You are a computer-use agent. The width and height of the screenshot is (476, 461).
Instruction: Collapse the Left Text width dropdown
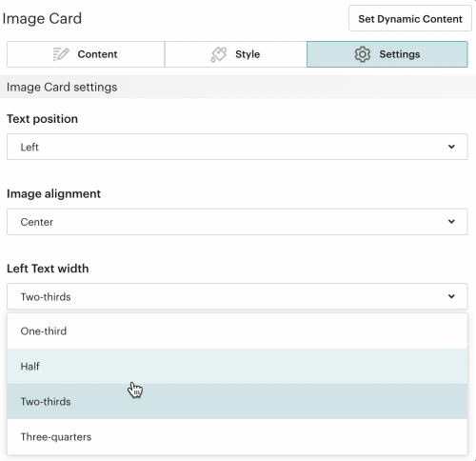tap(237, 296)
